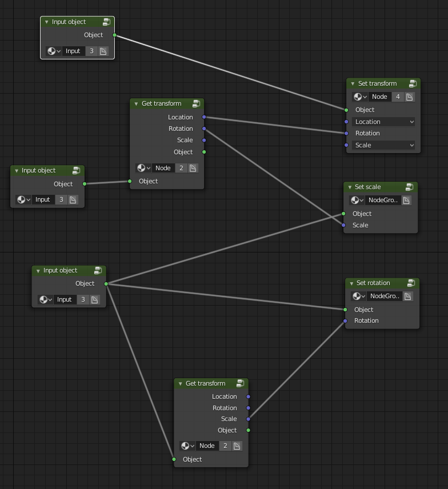Click the NodeGro.. name field in Set scale
The width and height of the screenshot is (448, 489).
383,201
